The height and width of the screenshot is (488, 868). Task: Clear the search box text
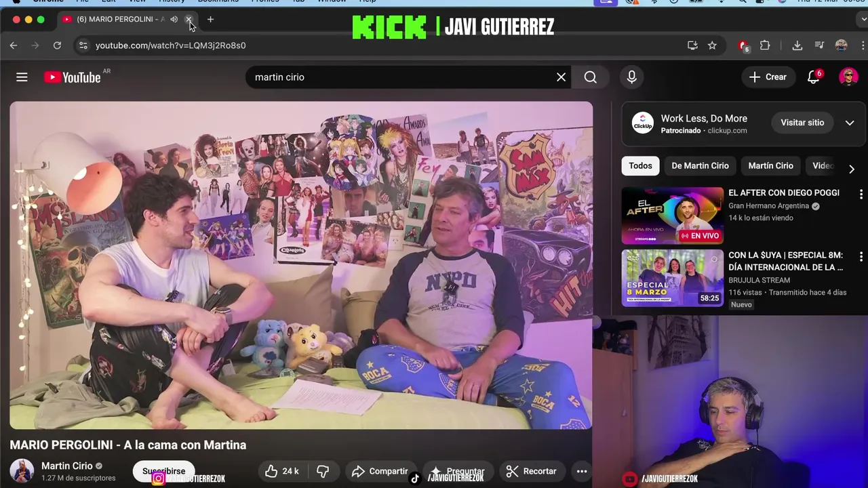(561, 77)
